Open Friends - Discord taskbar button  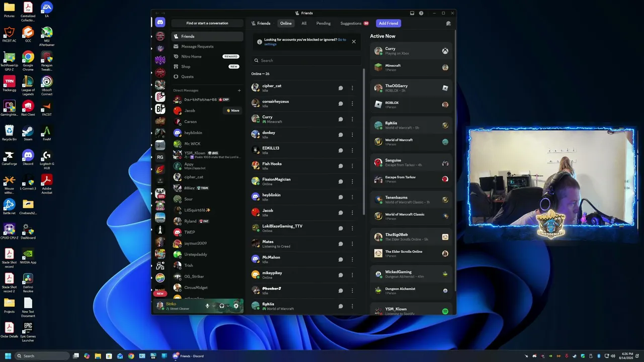[189, 356]
